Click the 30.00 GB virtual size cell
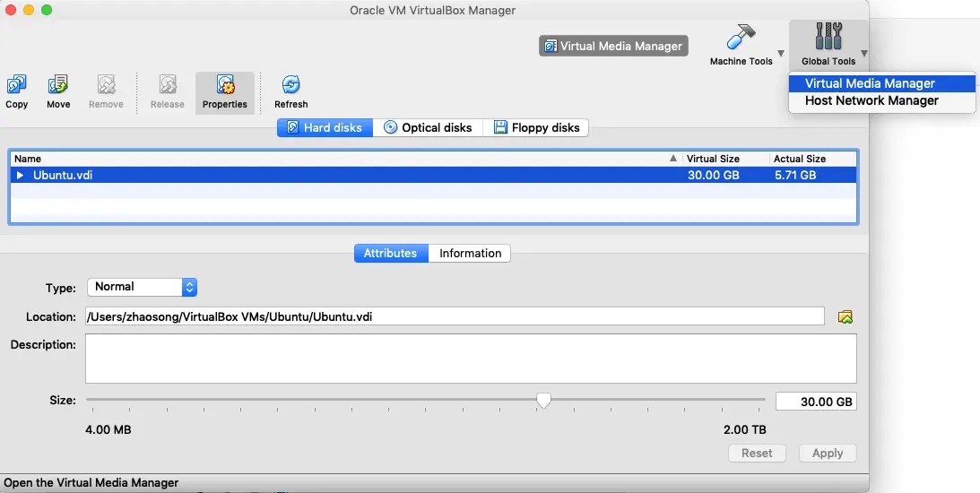The image size is (980, 493). pos(713,175)
